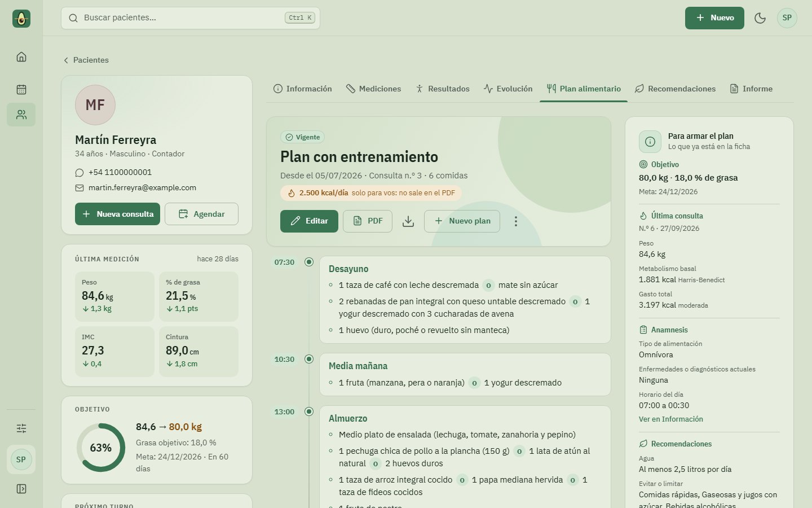812x508 pixels.
Task: Create a Nuevo plan
Action: [462, 221]
